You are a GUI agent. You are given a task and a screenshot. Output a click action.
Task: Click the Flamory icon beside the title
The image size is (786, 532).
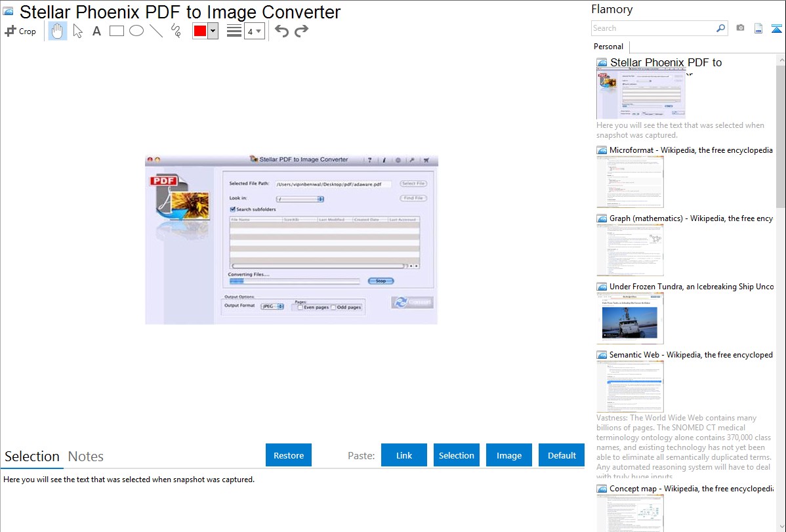(x=9, y=12)
